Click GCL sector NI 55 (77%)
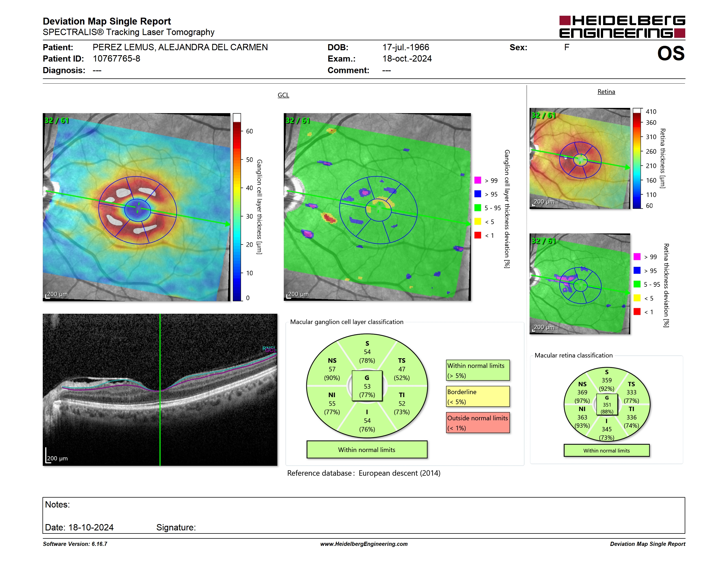 point(332,403)
